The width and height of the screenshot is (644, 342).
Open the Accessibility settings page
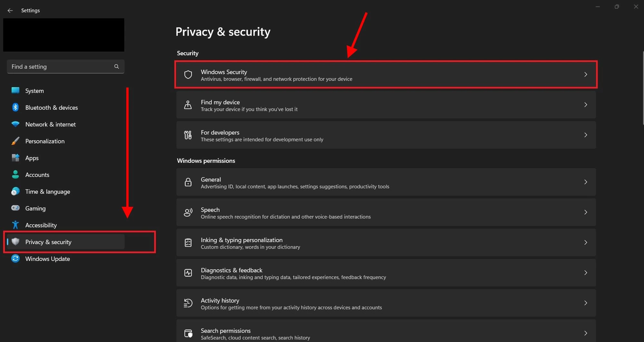(41, 225)
